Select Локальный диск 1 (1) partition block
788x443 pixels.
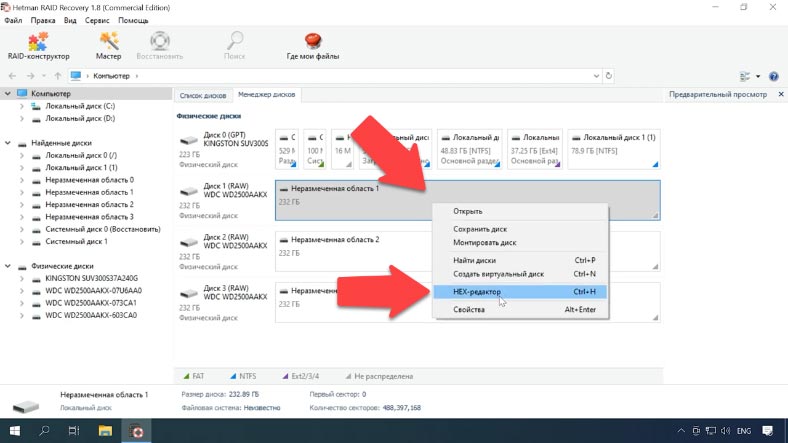(x=614, y=149)
